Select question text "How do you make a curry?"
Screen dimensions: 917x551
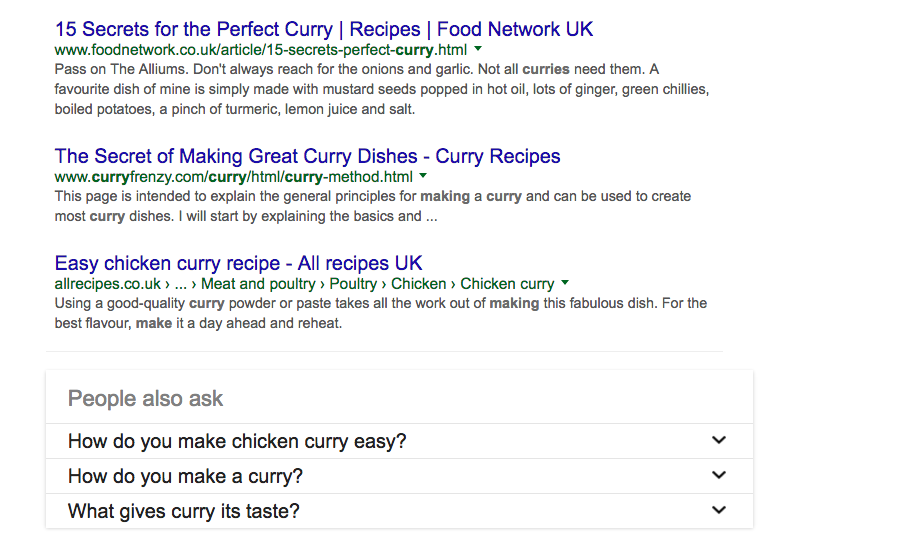tap(185, 476)
